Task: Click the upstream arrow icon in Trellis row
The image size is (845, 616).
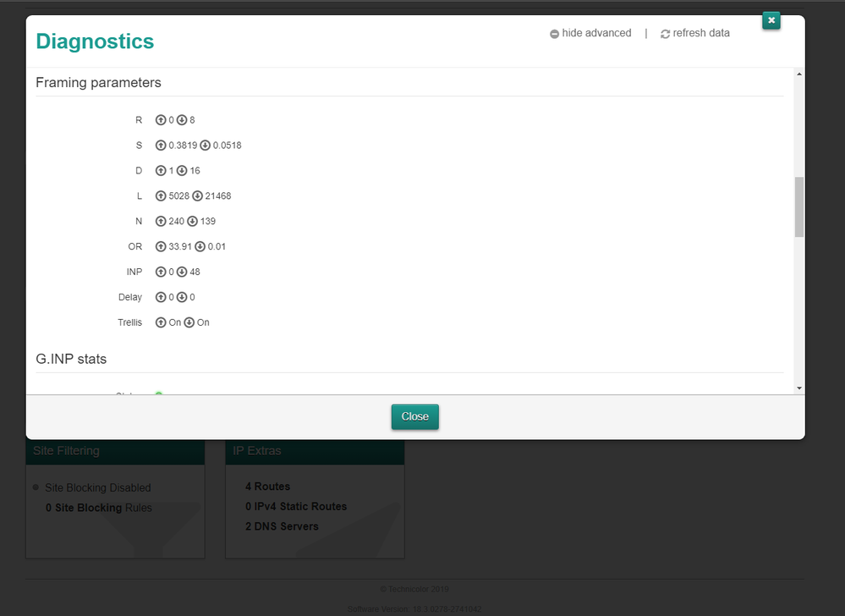Action: pos(161,323)
